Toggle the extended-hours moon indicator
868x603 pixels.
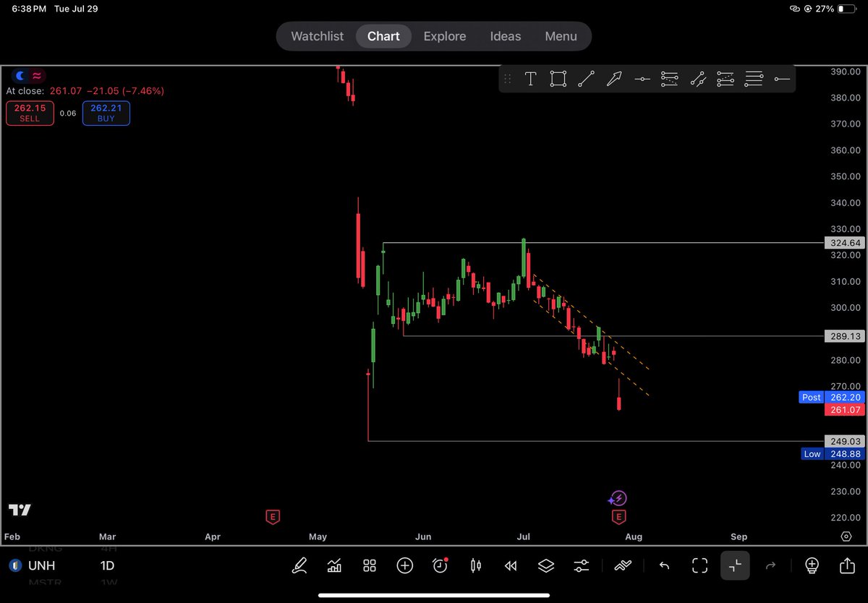pos(20,75)
